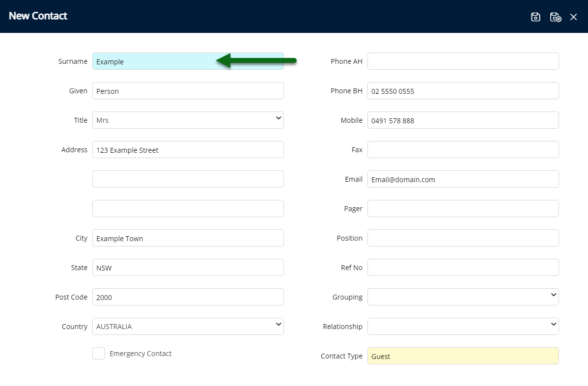
Task: Focus the Mobile number field
Action: [463, 120]
